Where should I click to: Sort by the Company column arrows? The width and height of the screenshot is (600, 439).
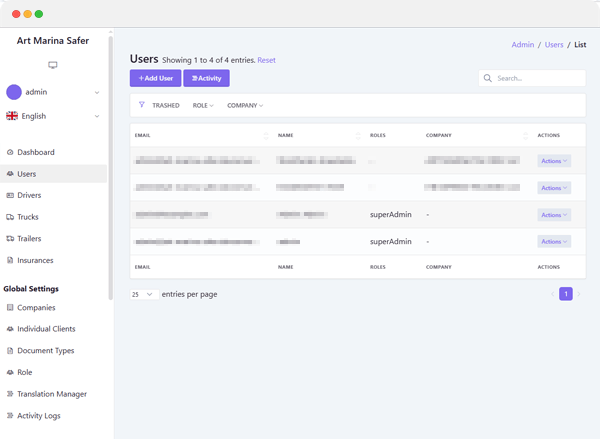pos(525,135)
